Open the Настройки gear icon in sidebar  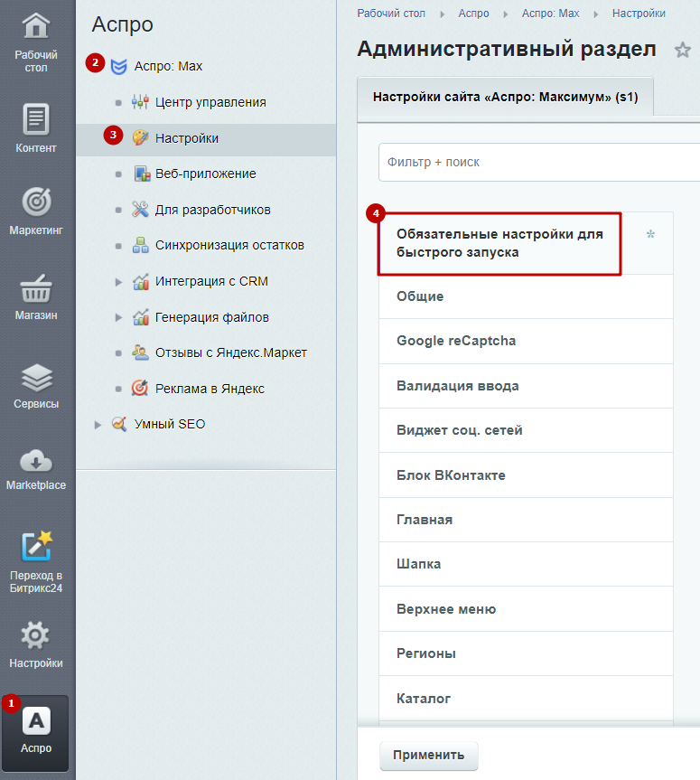click(35, 635)
